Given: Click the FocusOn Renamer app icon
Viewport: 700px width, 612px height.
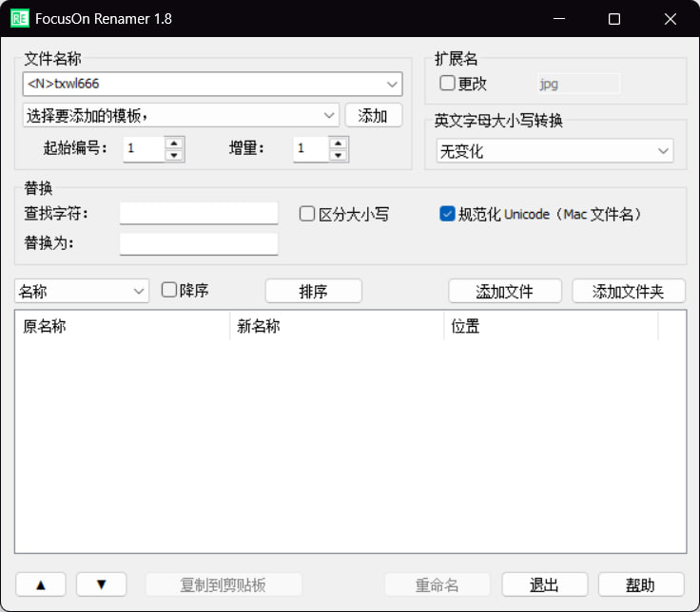Looking at the screenshot, I should (18, 19).
